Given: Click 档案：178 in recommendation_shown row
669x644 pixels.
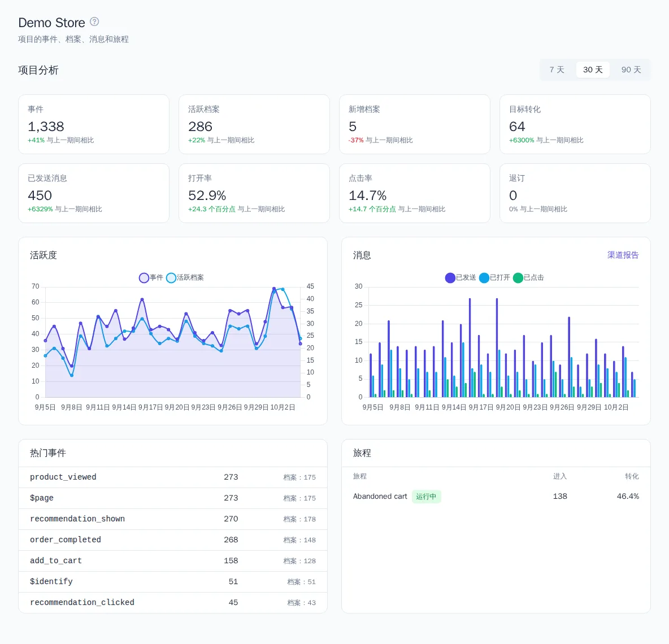Looking at the screenshot, I should click(299, 520).
